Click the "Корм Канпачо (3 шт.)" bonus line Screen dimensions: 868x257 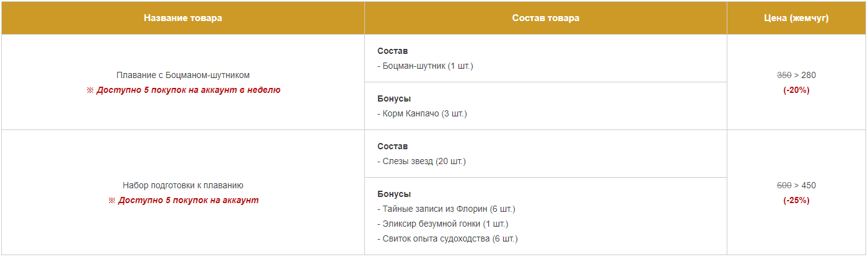(x=422, y=113)
